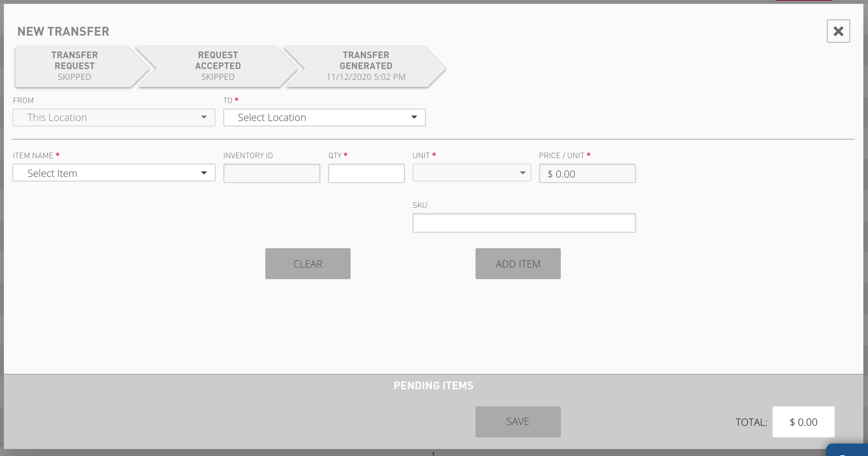Click the Add Item button
This screenshot has width=868, height=456.
point(518,264)
